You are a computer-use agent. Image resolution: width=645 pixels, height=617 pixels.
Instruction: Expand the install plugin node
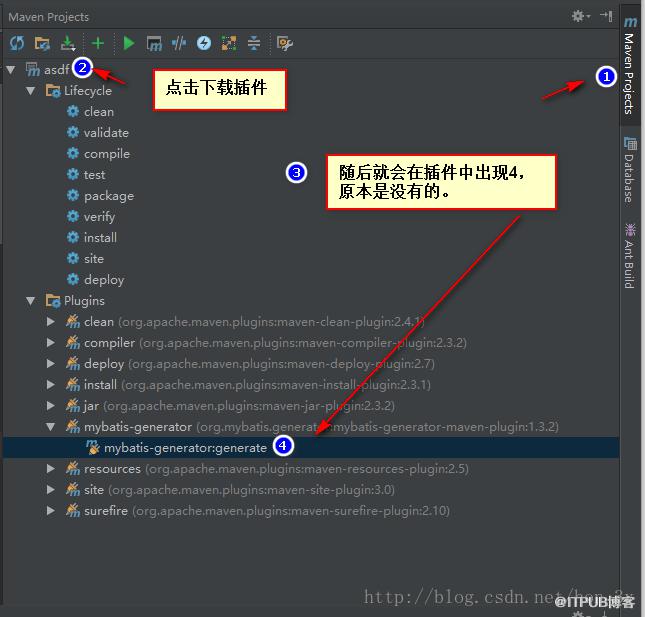(x=51, y=385)
